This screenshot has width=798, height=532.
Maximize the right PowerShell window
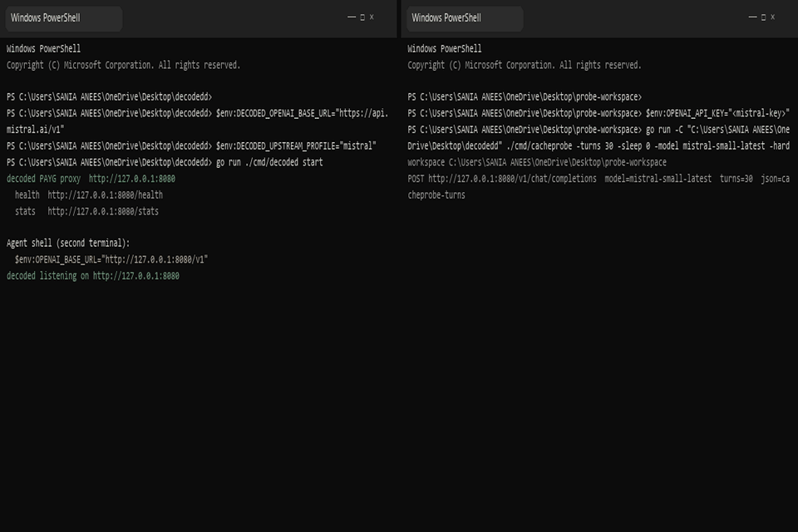click(x=763, y=17)
